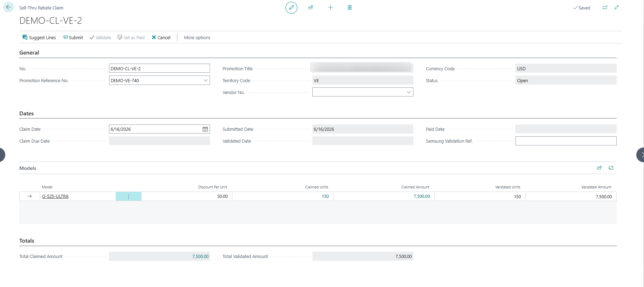The image size is (644, 287).
Task: Click the Claimed Units cell 150
Action: [283, 196]
